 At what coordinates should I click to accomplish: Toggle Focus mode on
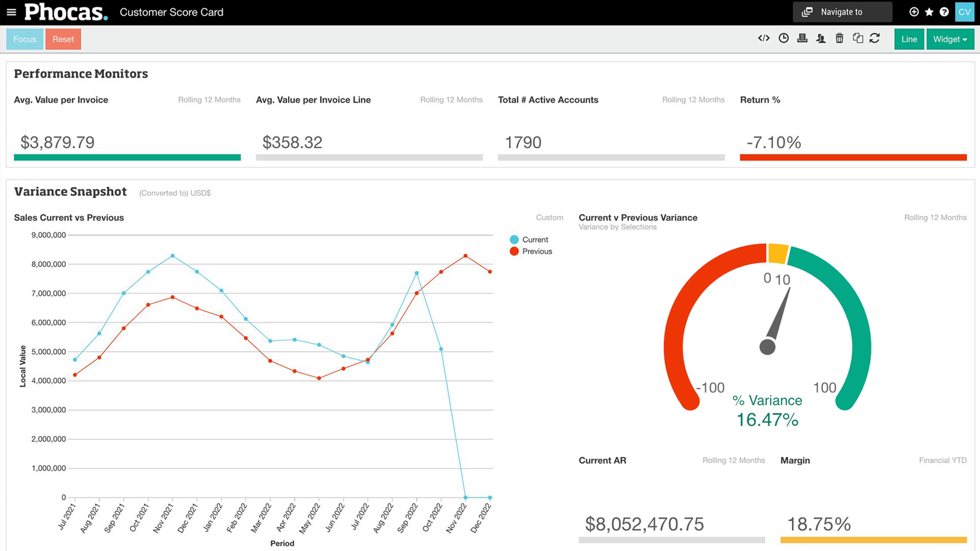24,39
